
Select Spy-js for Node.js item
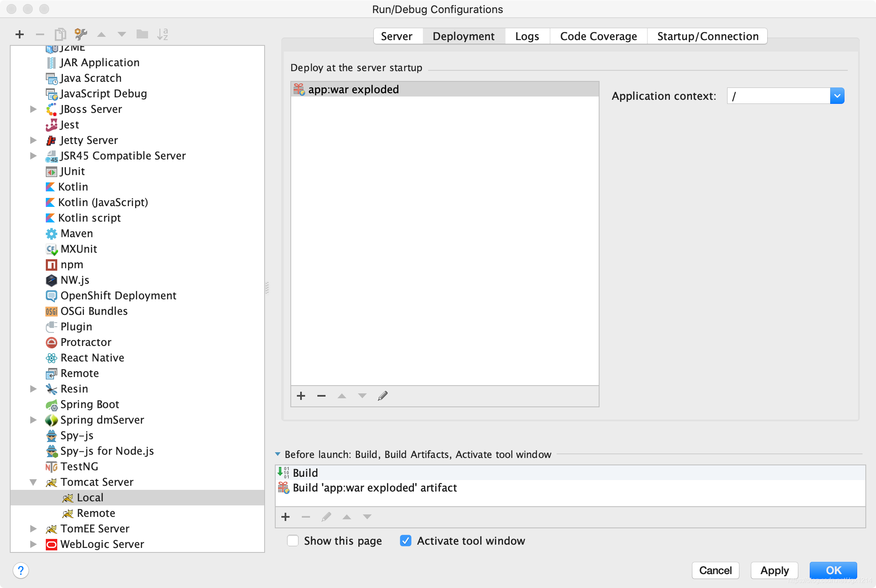pos(137,451)
